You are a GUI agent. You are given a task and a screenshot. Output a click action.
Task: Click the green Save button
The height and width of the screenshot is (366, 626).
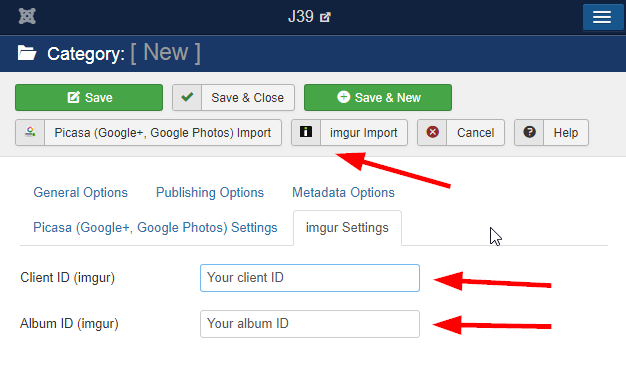pyautogui.click(x=89, y=97)
